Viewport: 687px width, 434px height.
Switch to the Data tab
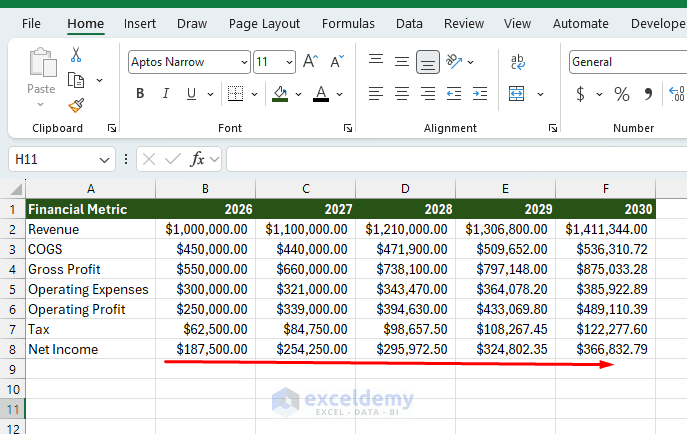409,23
